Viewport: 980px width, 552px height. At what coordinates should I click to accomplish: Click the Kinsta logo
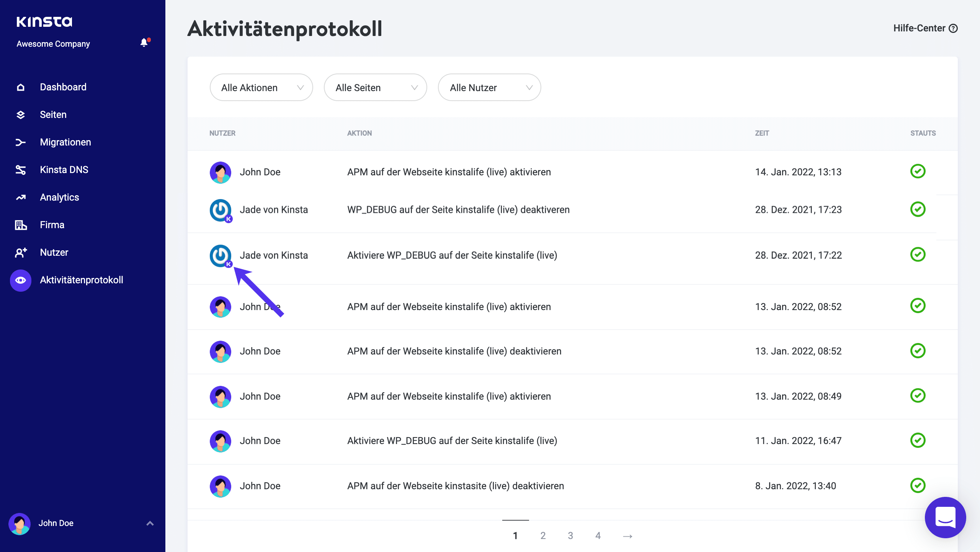[x=44, y=21]
